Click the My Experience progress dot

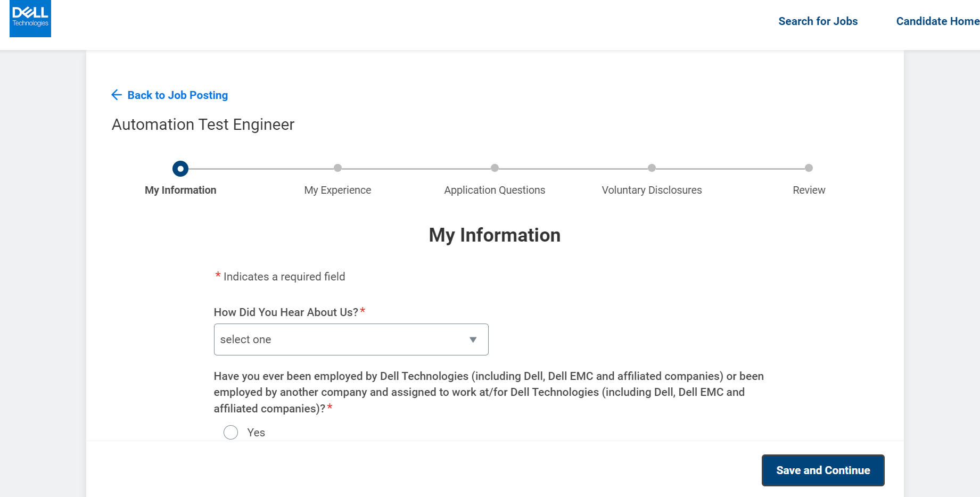tap(337, 168)
